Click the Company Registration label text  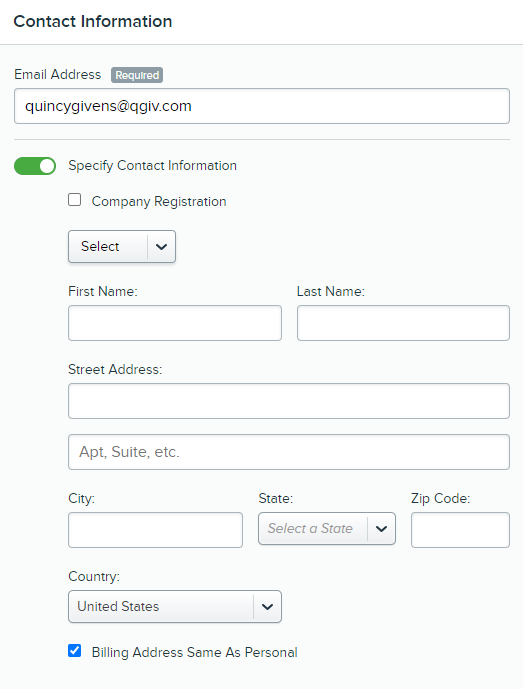click(x=159, y=201)
